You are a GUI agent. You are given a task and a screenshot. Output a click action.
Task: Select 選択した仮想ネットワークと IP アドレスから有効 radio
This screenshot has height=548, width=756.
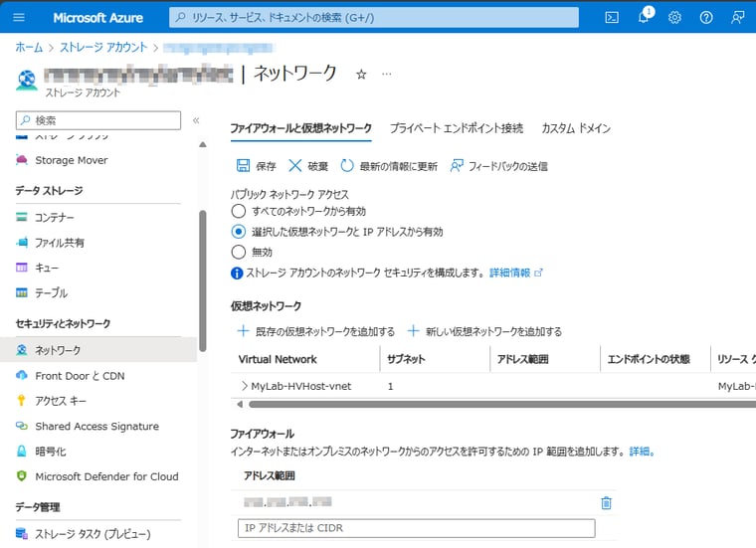pyautogui.click(x=238, y=232)
